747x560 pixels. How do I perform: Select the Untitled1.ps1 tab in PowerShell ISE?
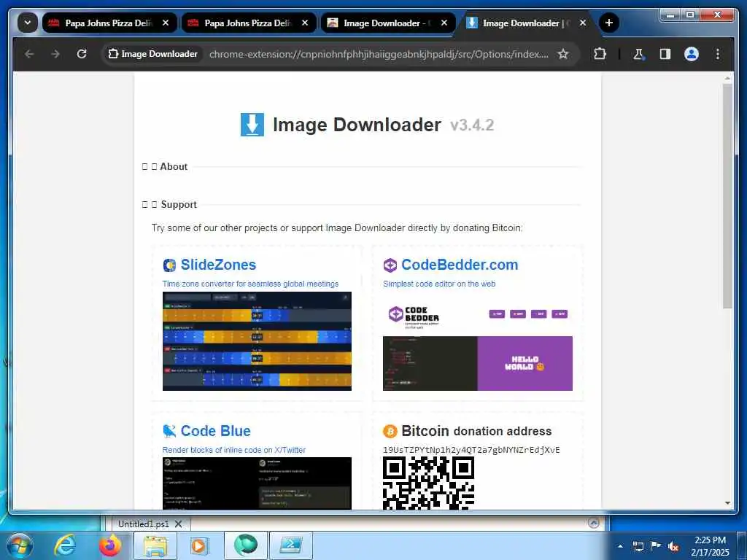pyautogui.click(x=144, y=524)
